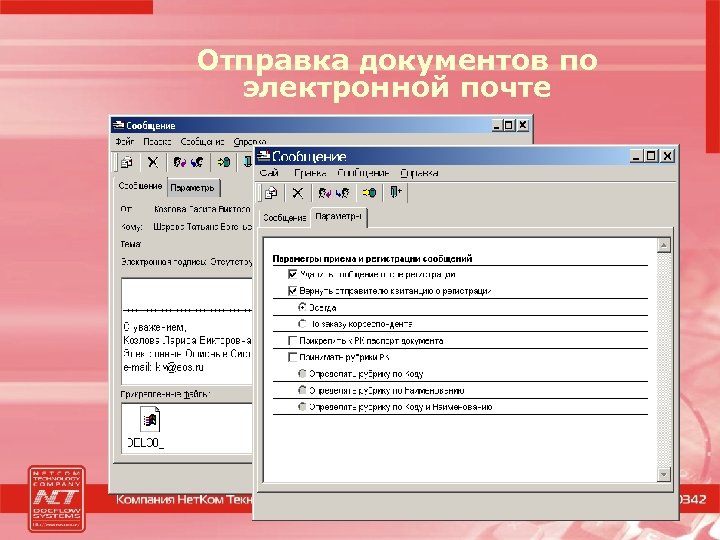This screenshot has height=540, width=720.
Task: Click the X delete icon in front window toolbar
Action: coord(298,193)
